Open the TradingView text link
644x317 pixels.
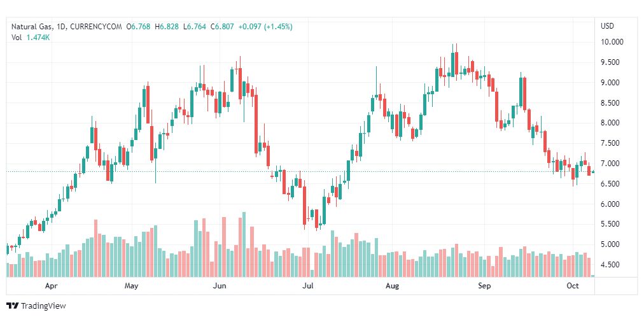tap(43, 306)
